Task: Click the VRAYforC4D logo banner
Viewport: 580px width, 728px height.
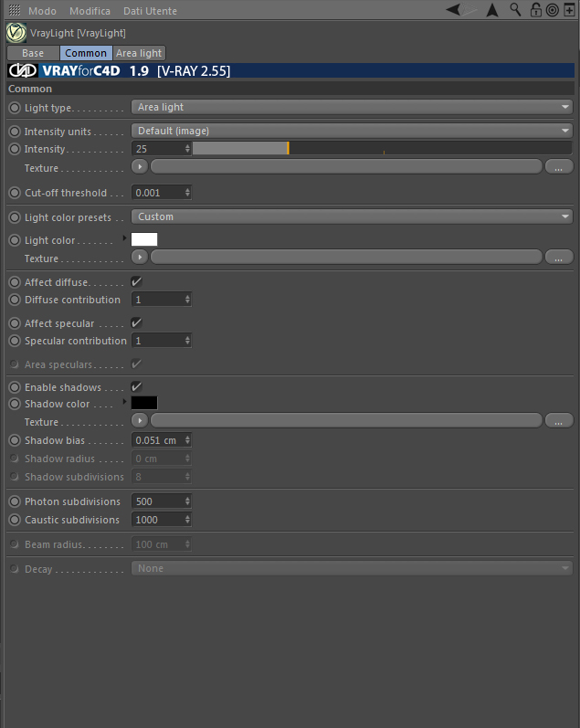Action: pos(291,71)
